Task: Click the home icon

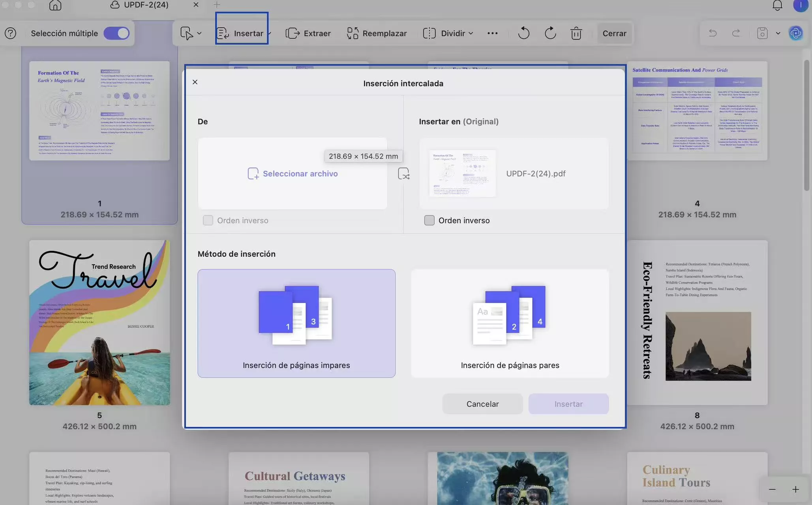Action: (x=55, y=5)
